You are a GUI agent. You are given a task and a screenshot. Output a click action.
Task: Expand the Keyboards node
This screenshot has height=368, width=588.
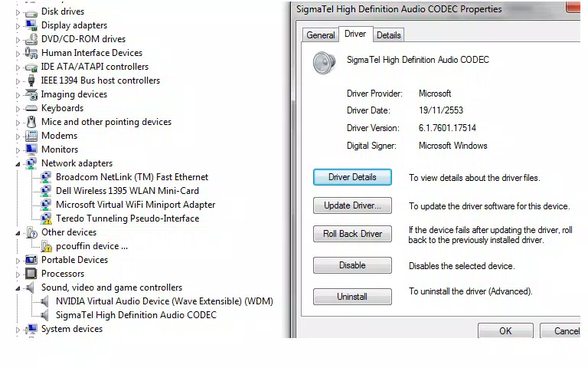pos(18,109)
